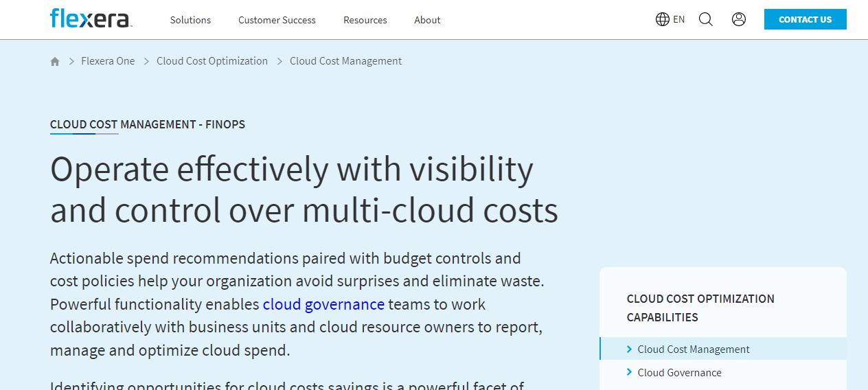Image resolution: width=868 pixels, height=390 pixels.
Task: Open the user account icon
Action: [x=739, y=19]
